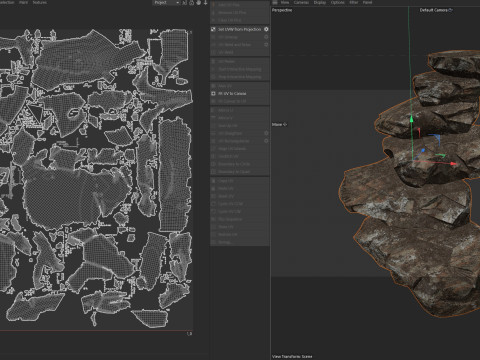This screenshot has width=480, height=360.
Task: Click the Fit UV to Canvas icon
Action: tap(213, 94)
